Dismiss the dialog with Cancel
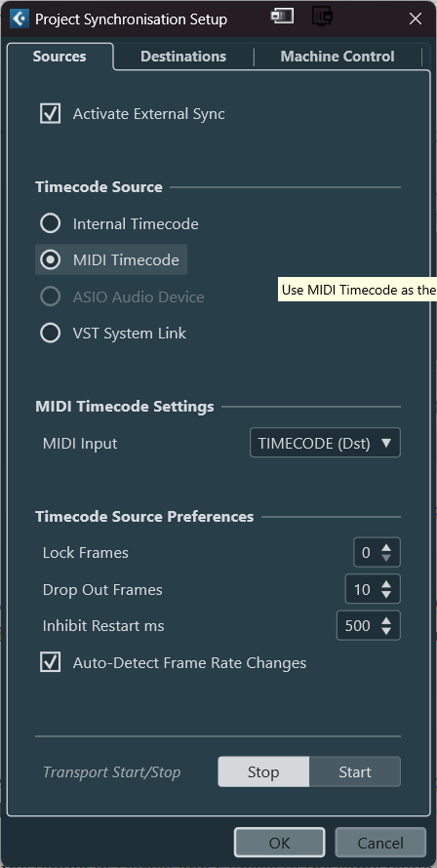437x868 pixels. (380, 843)
